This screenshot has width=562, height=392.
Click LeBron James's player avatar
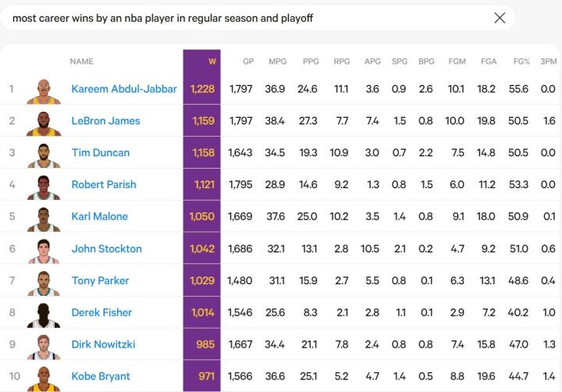click(x=43, y=122)
